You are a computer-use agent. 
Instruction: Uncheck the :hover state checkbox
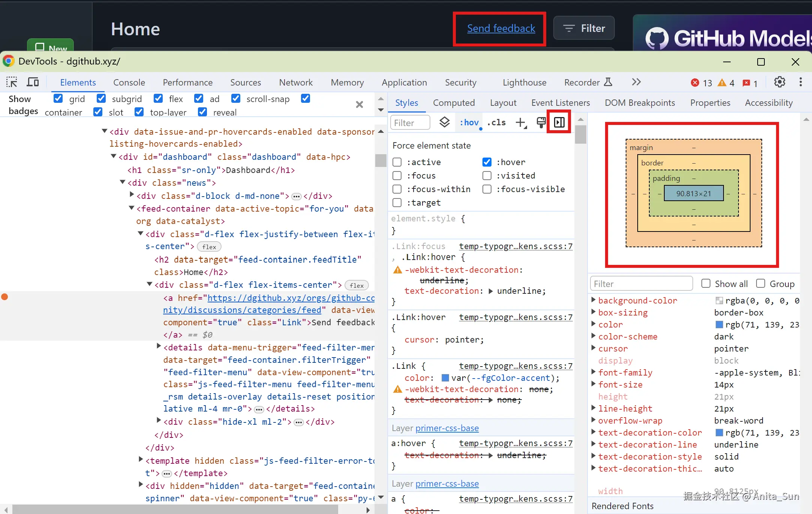[x=487, y=162]
